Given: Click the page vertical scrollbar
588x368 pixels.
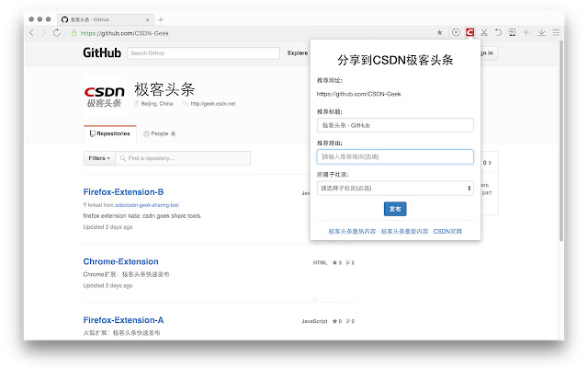Looking at the screenshot, I should click(561, 141).
